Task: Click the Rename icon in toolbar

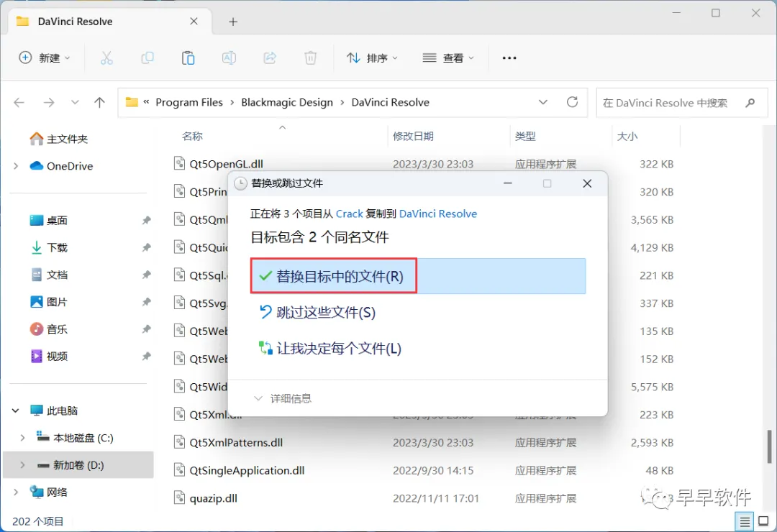Action: coord(229,58)
